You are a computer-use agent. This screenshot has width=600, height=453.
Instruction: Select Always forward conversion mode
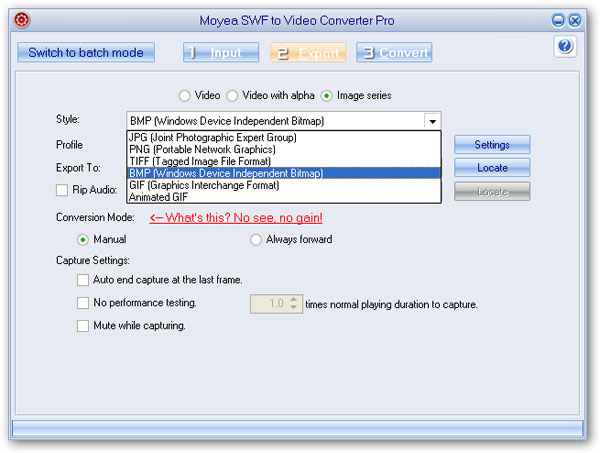(256, 240)
